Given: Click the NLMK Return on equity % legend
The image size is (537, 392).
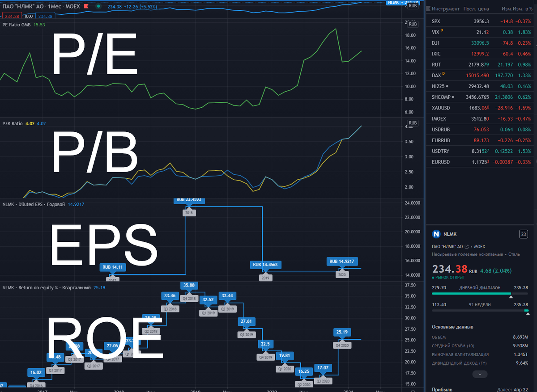Looking at the screenshot, I should coord(46,287).
